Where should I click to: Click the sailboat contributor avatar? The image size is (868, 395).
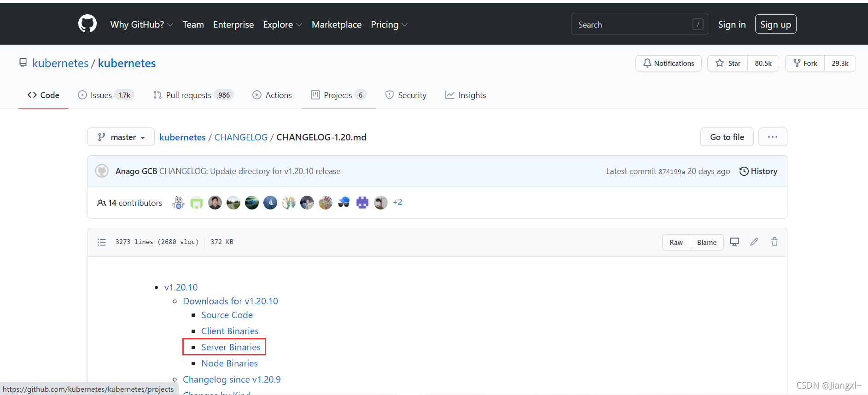(270, 203)
